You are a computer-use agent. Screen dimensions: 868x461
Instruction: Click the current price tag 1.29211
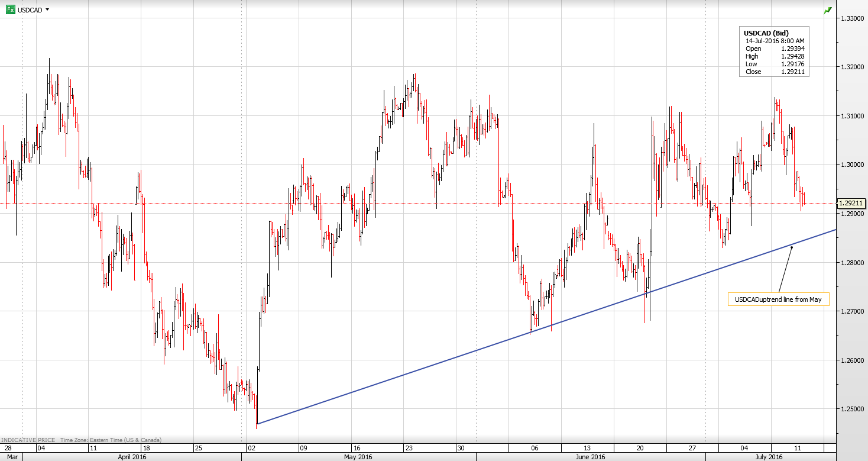852,204
